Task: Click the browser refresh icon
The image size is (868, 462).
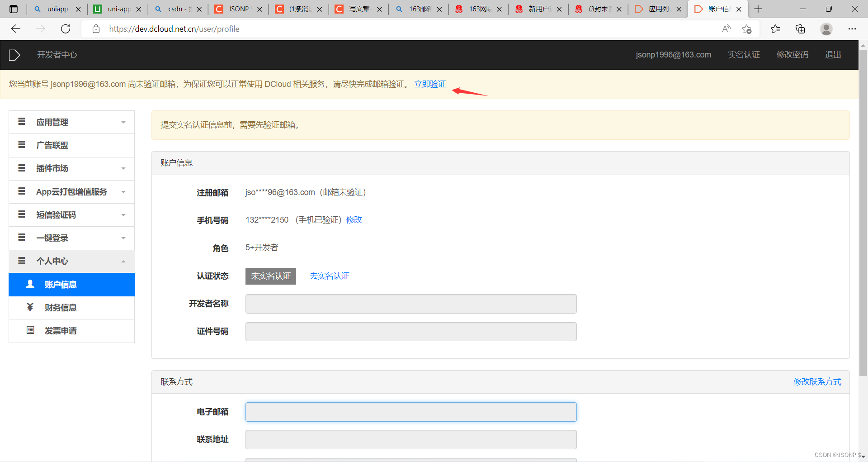Action: point(65,29)
